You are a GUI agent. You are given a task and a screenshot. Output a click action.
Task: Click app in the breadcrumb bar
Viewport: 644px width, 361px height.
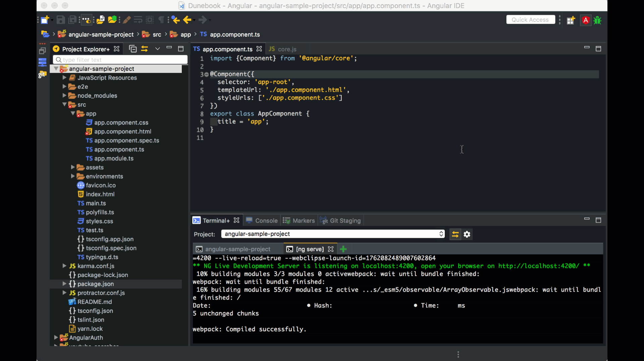[x=185, y=35]
